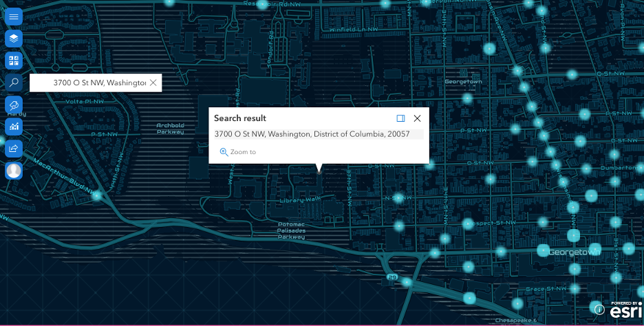This screenshot has width=644, height=326.
Task: Open the hamburger menu in the sidebar
Action: pyautogui.click(x=14, y=17)
